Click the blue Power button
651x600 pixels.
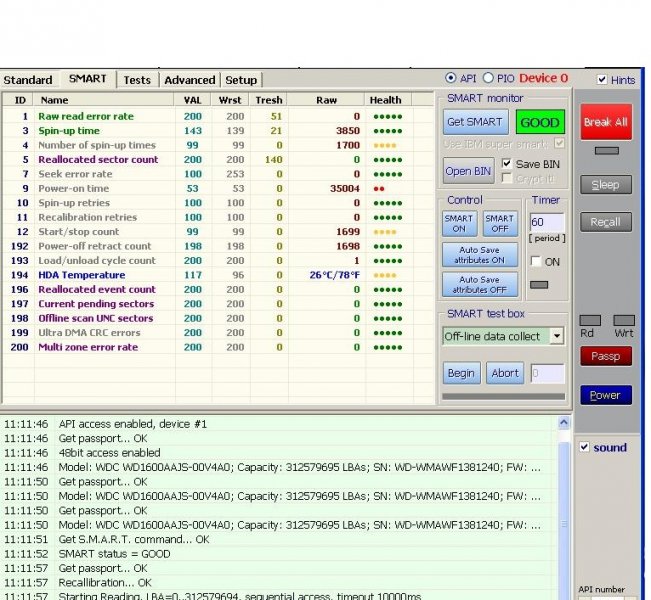pyautogui.click(x=605, y=395)
